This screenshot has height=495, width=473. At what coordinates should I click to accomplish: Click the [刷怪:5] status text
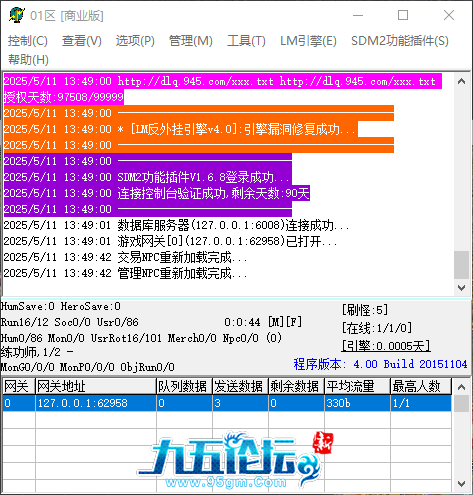[365, 310]
